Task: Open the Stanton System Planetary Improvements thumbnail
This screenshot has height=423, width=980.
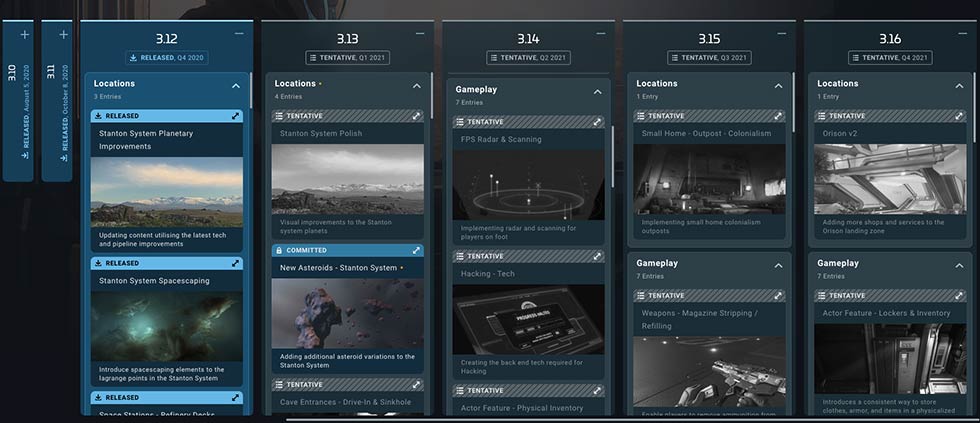Action: tap(167, 192)
